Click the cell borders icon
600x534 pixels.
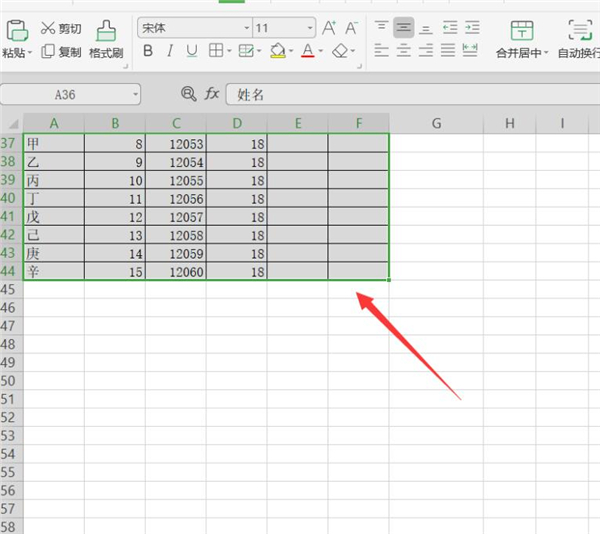pyautogui.click(x=215, y=51)
